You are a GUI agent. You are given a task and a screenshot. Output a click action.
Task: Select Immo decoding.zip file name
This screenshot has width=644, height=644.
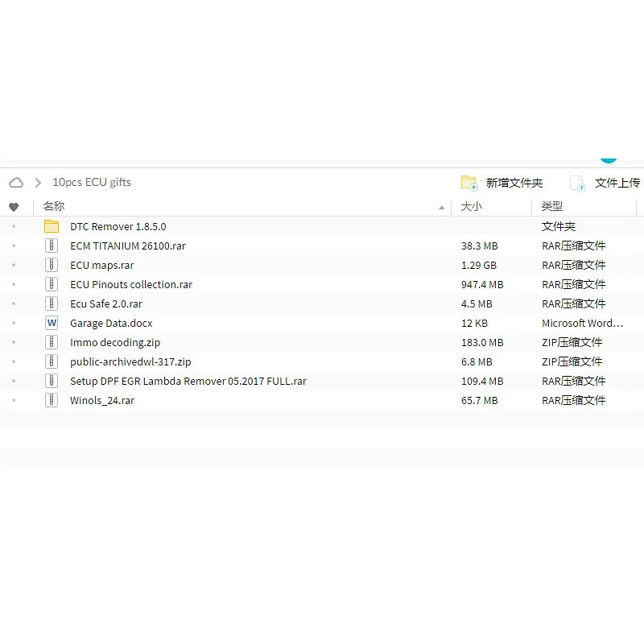pos(115,343)
